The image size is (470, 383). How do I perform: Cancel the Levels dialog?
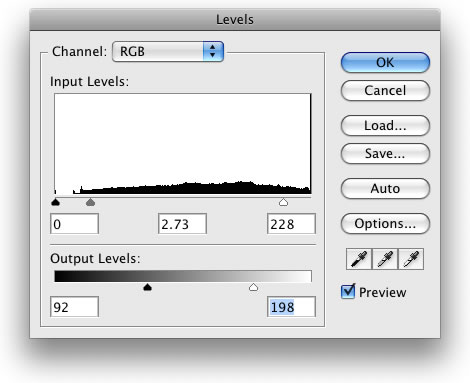pos(385,90)
